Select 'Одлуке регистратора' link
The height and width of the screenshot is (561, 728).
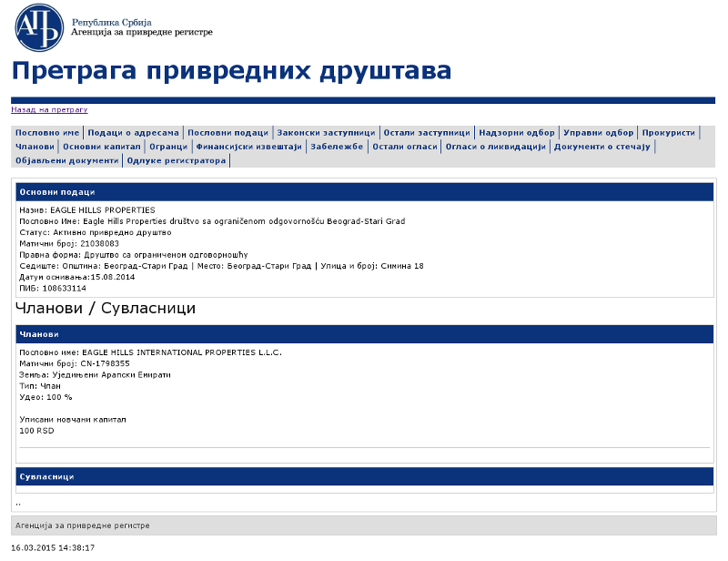177,161
